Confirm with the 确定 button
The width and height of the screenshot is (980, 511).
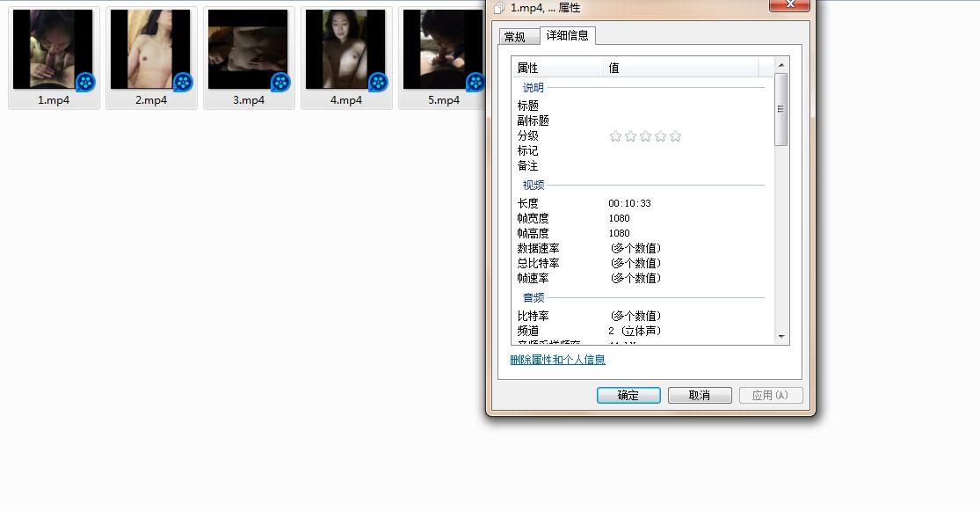pyautogui.click(x=628, y=395)
